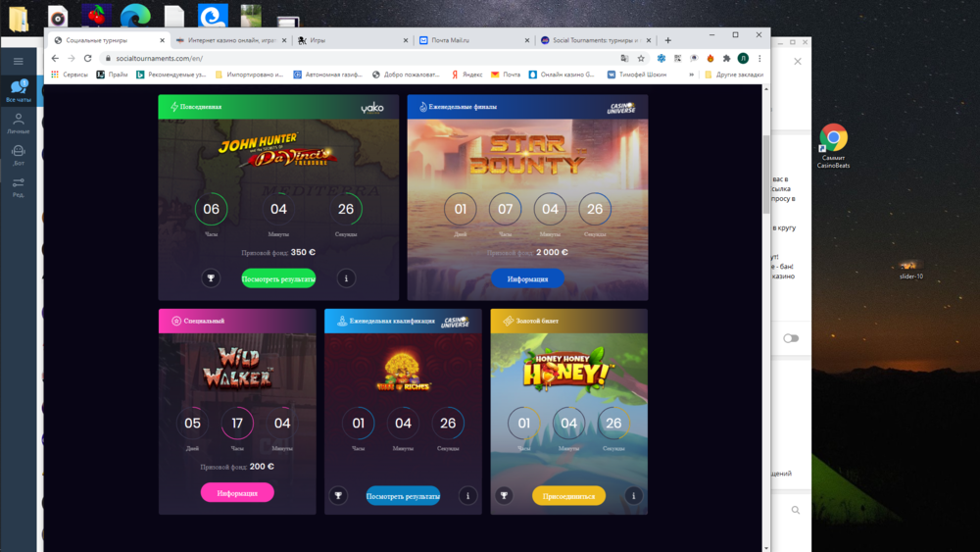Open the 'Другие закладки' bookmarks folder

[734, 75]
